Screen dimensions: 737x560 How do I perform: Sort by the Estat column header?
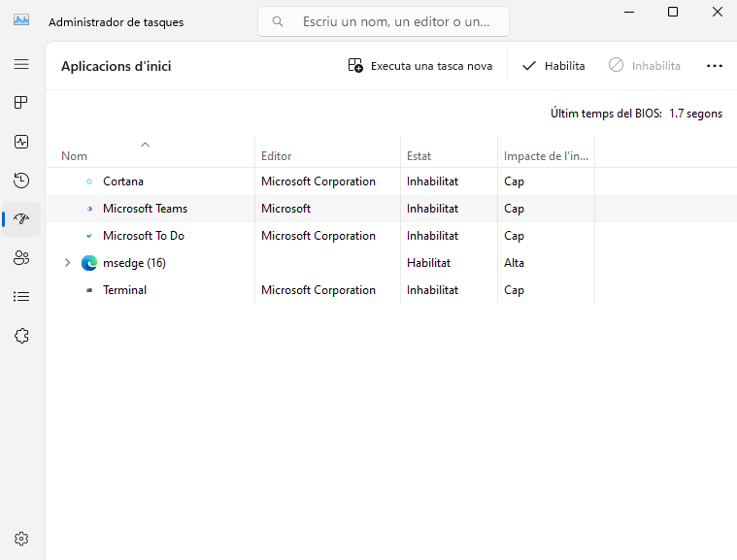click(x=419, y=156)
